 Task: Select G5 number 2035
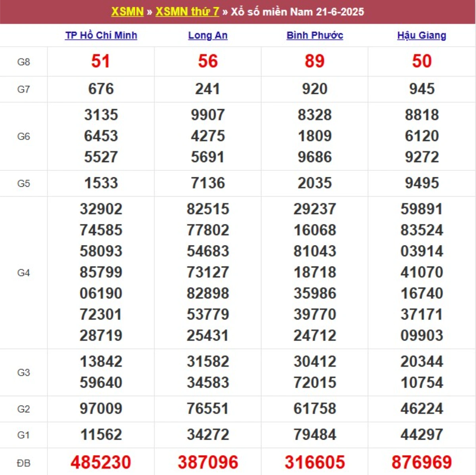(x=315, y=183)
